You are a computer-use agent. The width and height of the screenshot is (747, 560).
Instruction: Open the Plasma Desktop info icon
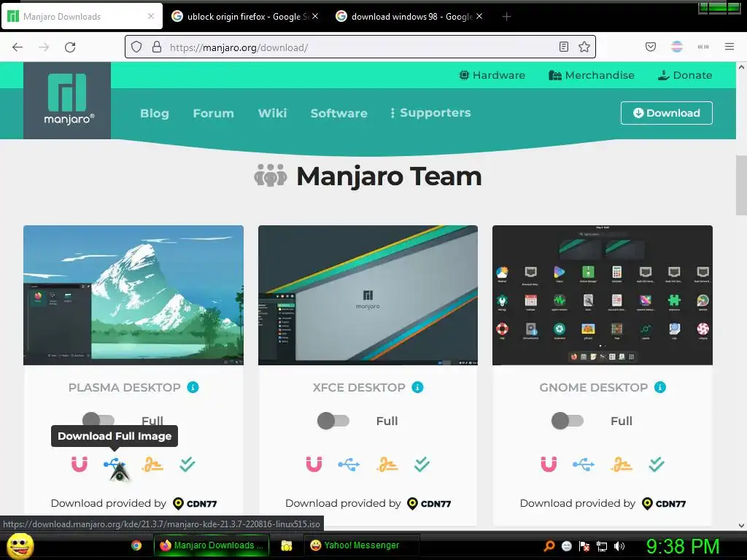(x=193, y=387)
